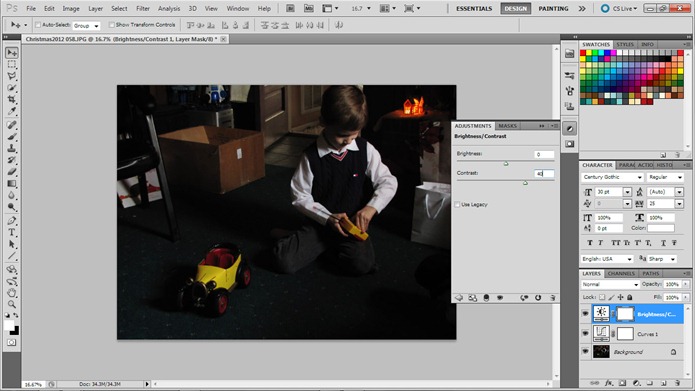Viewport: 695px width, 391px height.
Task: Select the Gradient tool
Action: pos(12,184)
